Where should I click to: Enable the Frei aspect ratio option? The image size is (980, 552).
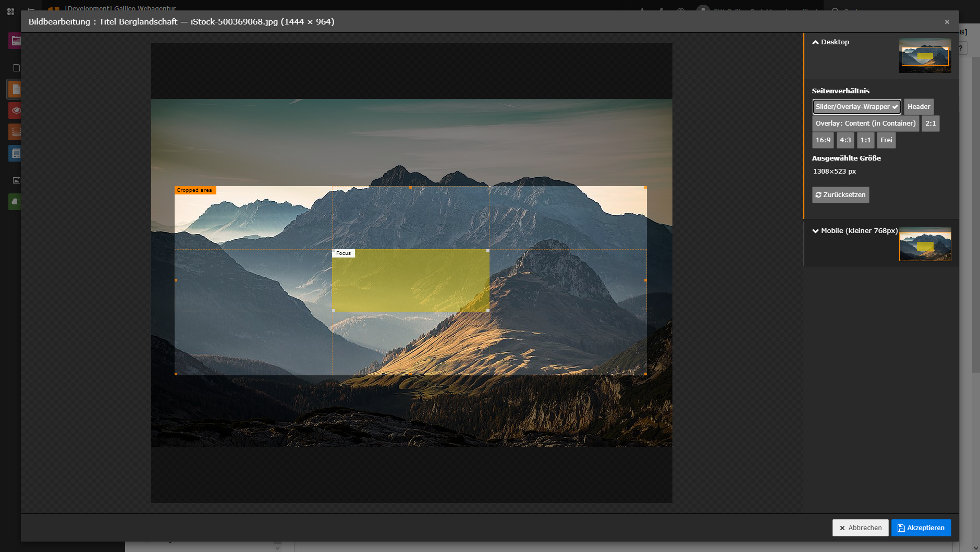[x=886, y=140]
